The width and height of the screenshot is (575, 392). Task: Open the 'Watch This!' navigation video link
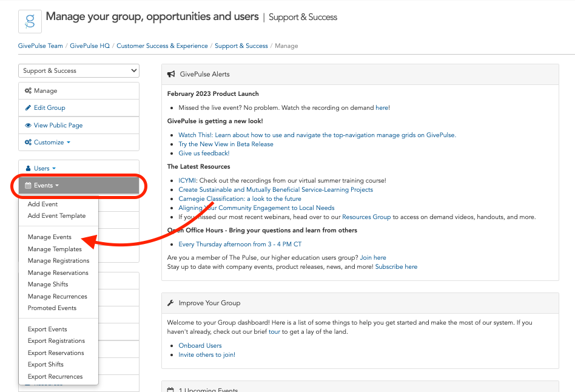point(317,135)
